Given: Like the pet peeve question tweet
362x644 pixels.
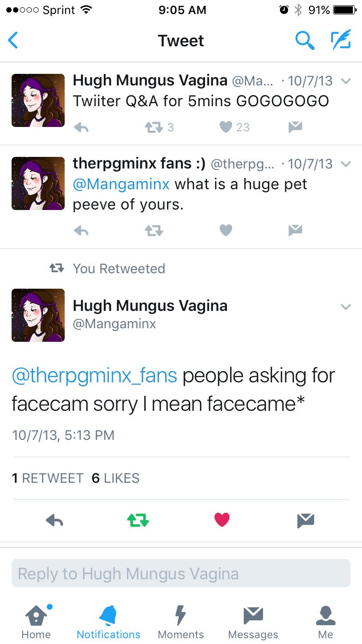Looking at the screenshot, I should [x=225, y=230].
